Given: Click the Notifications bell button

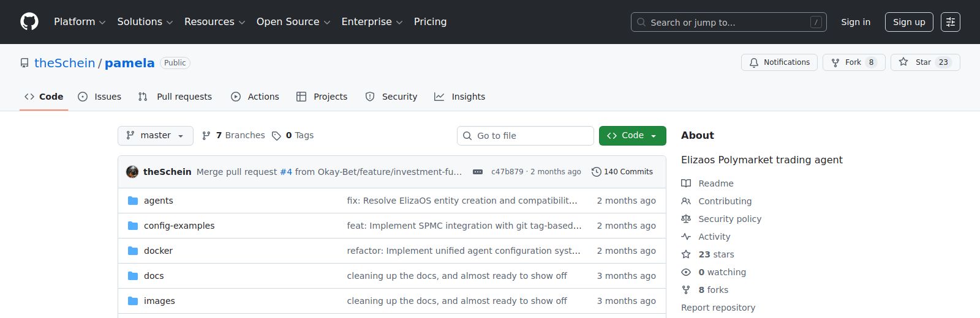Looking at the screenshot, I should pos(779,62).
